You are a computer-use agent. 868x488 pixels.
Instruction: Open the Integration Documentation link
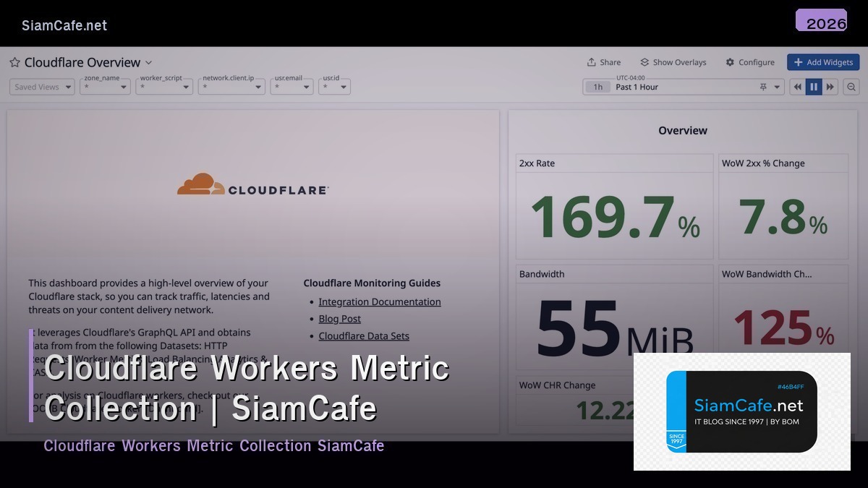click(x=380, y=301)
